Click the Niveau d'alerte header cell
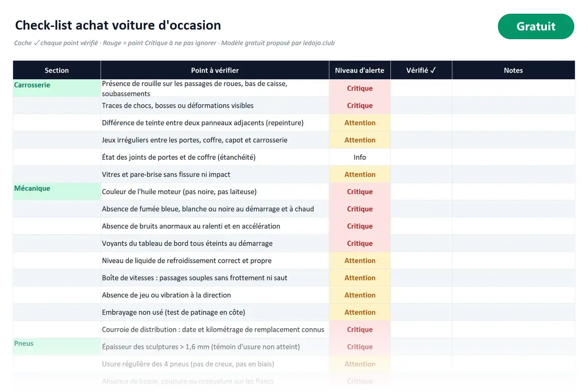 click(360, 70)
